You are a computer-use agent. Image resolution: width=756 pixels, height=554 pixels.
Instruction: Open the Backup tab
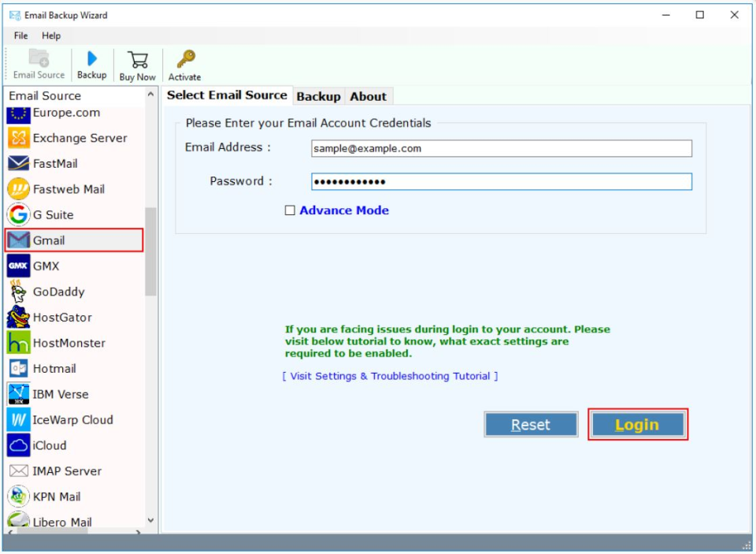point(319,96)
